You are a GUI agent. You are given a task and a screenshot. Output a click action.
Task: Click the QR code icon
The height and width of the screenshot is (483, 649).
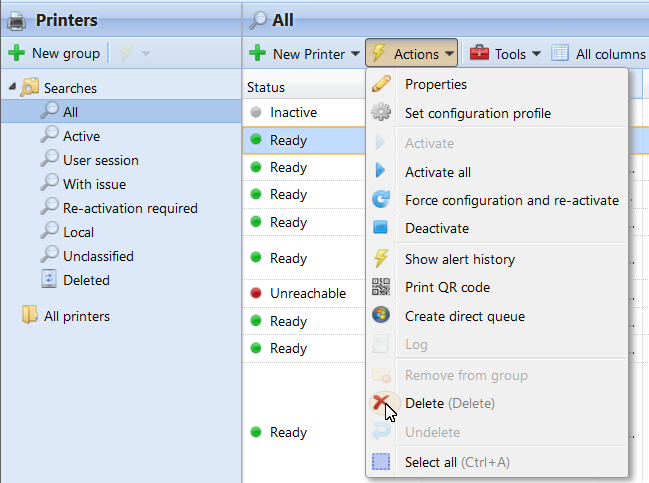coord(381,288)
